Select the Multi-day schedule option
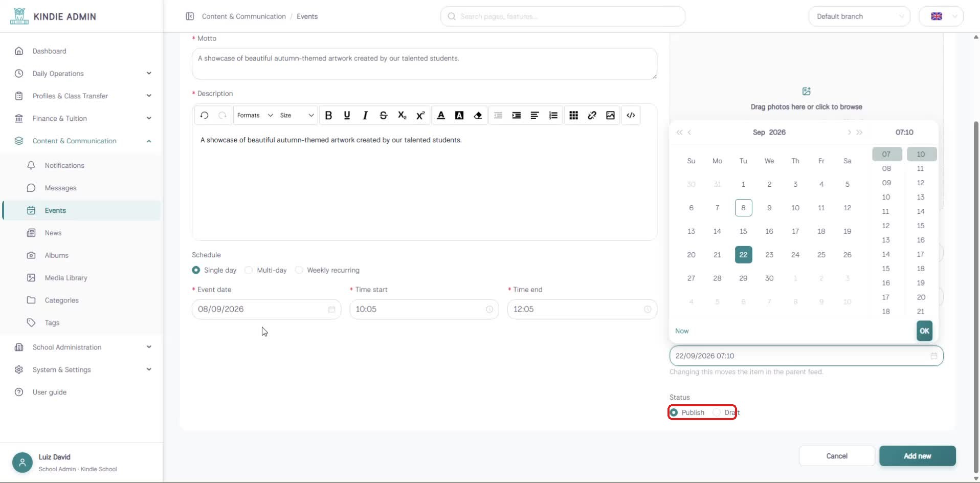The image size is (980, 483). (266, 270)
